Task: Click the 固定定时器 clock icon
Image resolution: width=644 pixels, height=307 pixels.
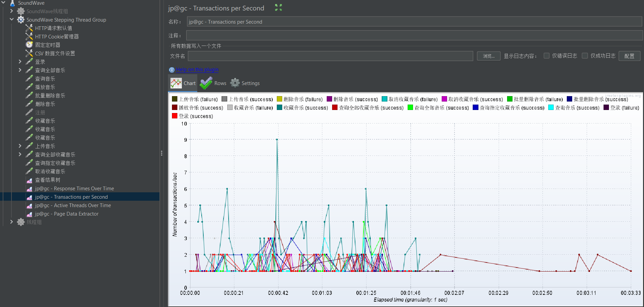Action: 29,45
